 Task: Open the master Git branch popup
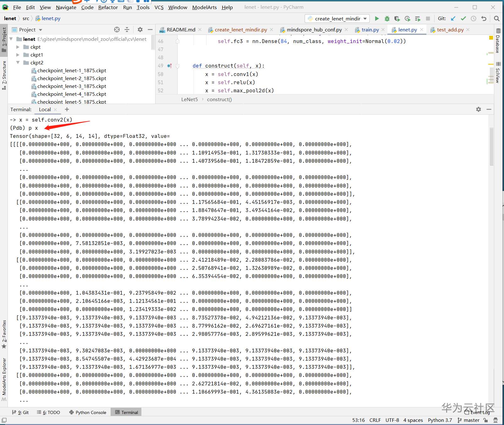[x=469, y=420]
